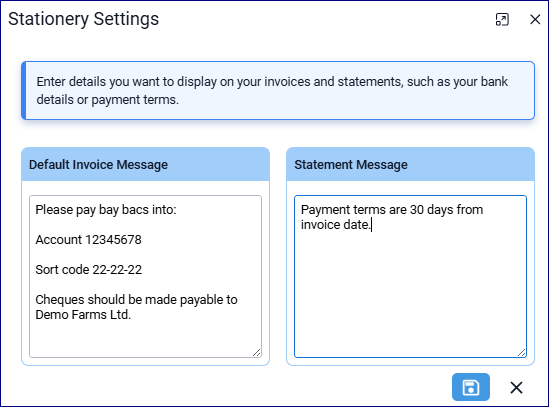Click the blue information banner text
The image size is (549, 407).
(272, 90)
